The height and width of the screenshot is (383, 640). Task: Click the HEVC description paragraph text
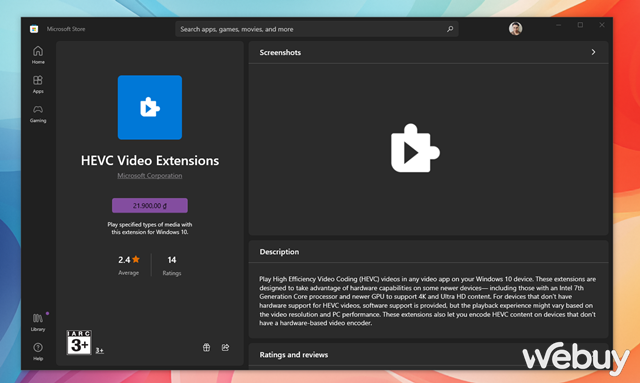tap(428, 301)
